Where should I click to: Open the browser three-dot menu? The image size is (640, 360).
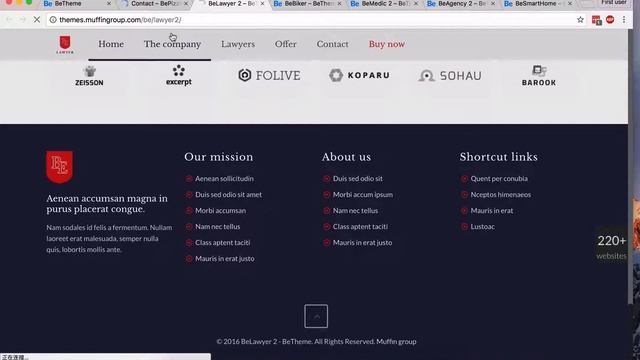[624, 20]
